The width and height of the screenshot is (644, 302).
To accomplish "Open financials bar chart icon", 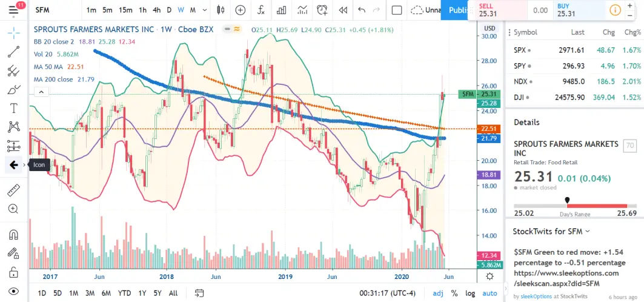I will [x=281, y=10].
